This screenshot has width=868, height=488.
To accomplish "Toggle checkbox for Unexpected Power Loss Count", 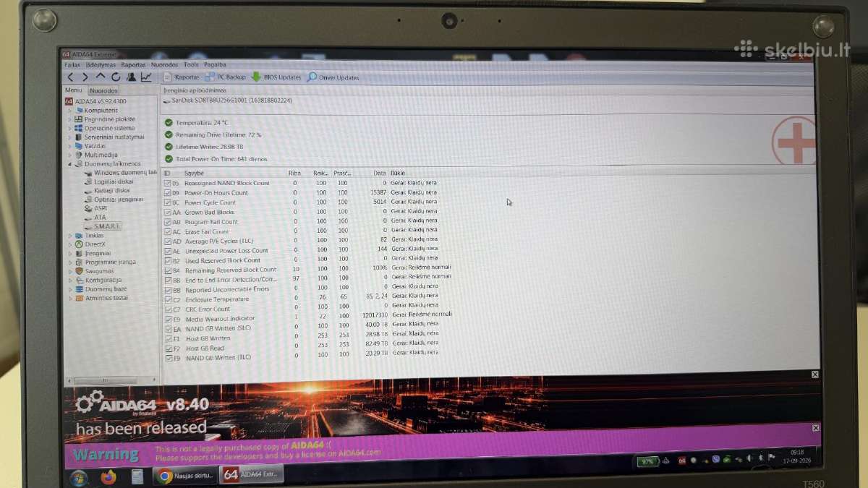I will pyautogui.click(x=168, y=250).
